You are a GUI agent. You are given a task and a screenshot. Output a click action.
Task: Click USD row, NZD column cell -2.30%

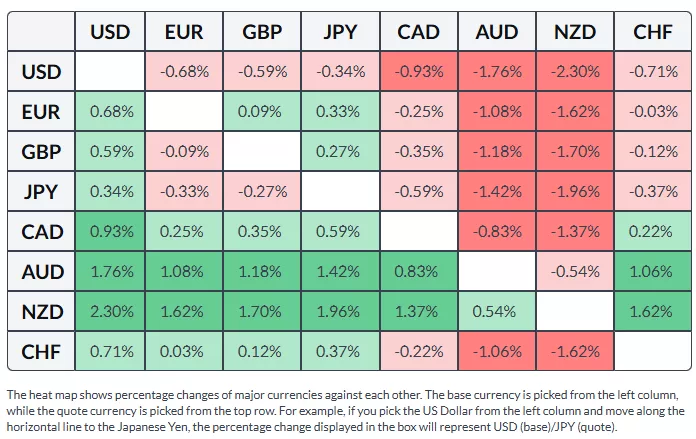pyautogui.click(x=575, y=72)
